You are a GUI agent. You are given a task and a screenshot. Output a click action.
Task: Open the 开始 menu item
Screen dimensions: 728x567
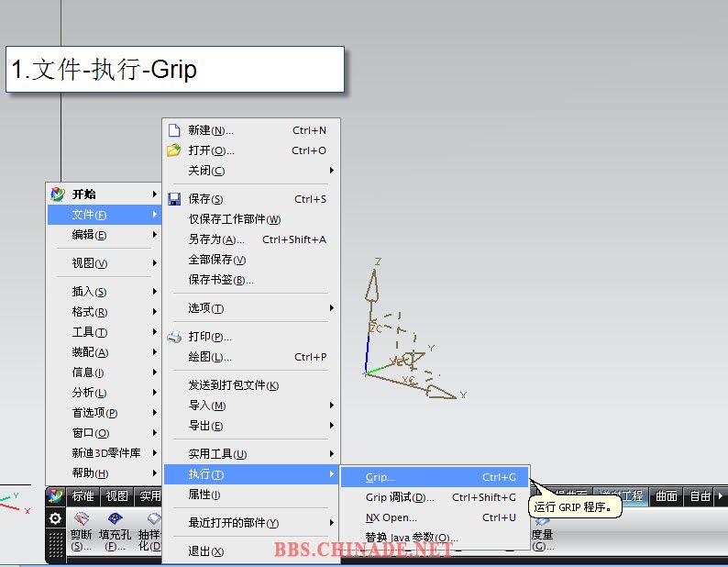[x=104, y=195]
